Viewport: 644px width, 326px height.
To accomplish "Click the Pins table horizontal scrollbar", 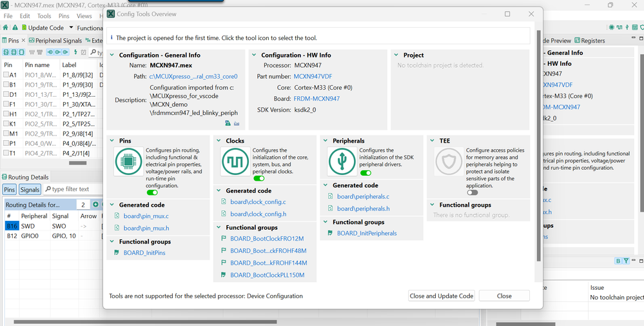I will point(77,163).
